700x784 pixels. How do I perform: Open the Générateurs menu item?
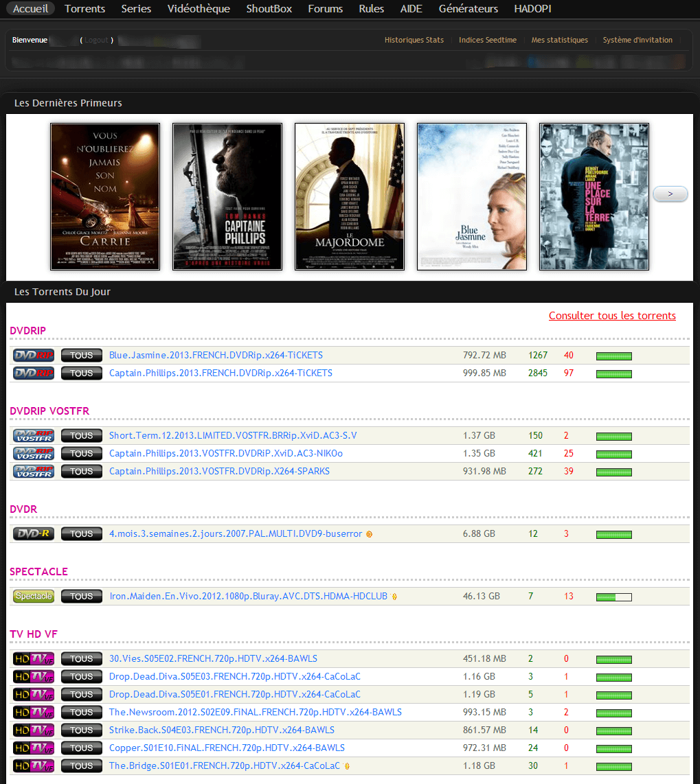pos(468,8)
